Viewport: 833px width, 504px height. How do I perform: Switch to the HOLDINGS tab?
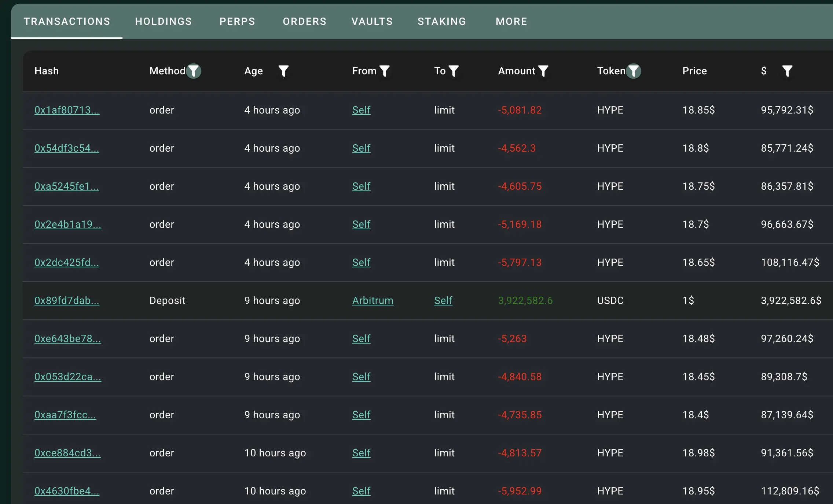[163, 21]
